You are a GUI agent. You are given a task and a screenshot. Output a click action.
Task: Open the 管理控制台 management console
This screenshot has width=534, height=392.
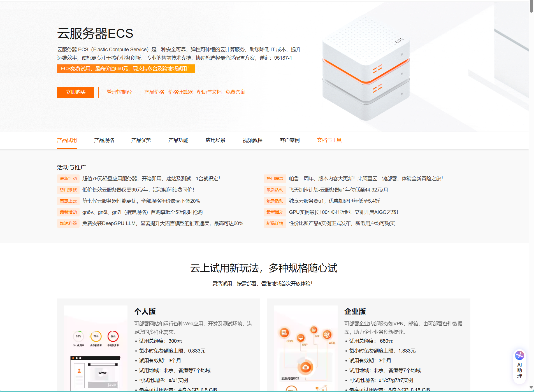click(x=119, y=92)
